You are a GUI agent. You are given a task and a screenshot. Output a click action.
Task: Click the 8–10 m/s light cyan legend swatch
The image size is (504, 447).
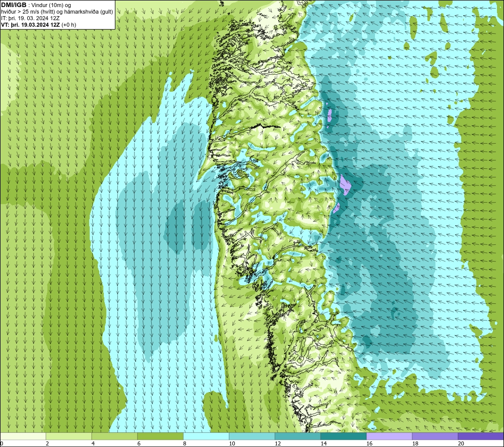coord(206,436)
